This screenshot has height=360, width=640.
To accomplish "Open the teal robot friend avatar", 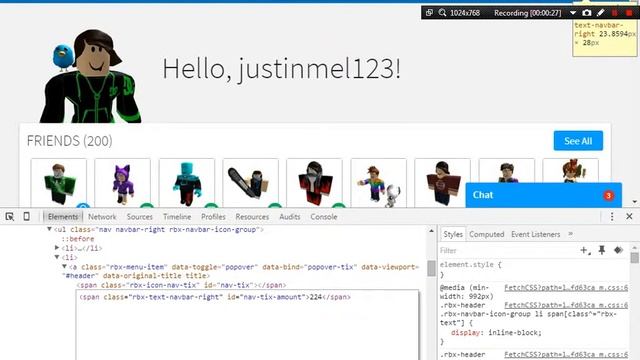I will pyautogui.click(x=187, y=183).
